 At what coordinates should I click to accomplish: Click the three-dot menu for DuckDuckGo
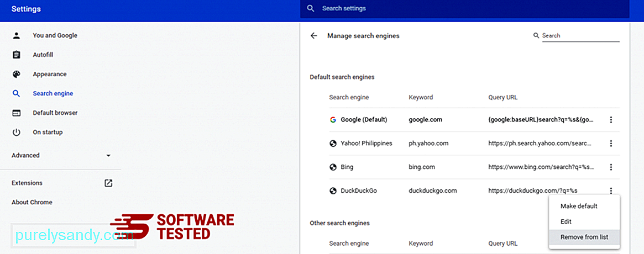point(611,191)
